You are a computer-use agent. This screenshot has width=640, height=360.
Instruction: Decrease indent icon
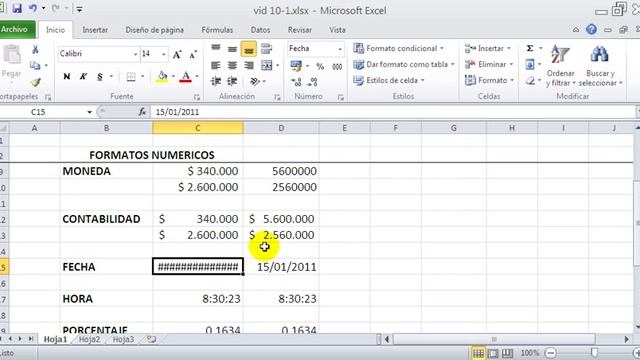[x=216, y=81]
